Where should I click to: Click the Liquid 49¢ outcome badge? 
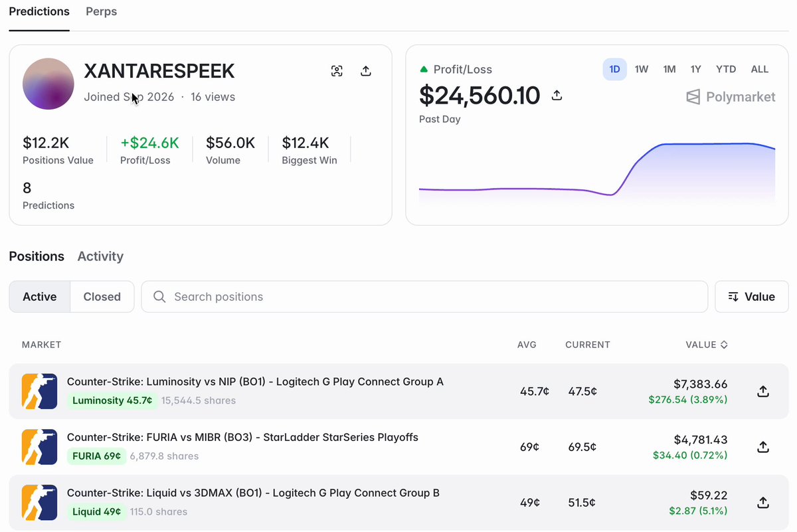click(96, 512)
